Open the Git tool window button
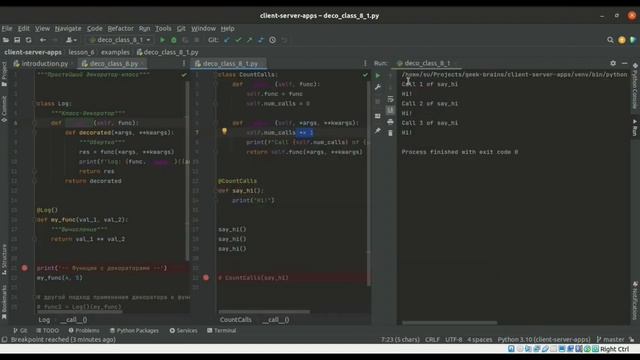 point(20,331)
